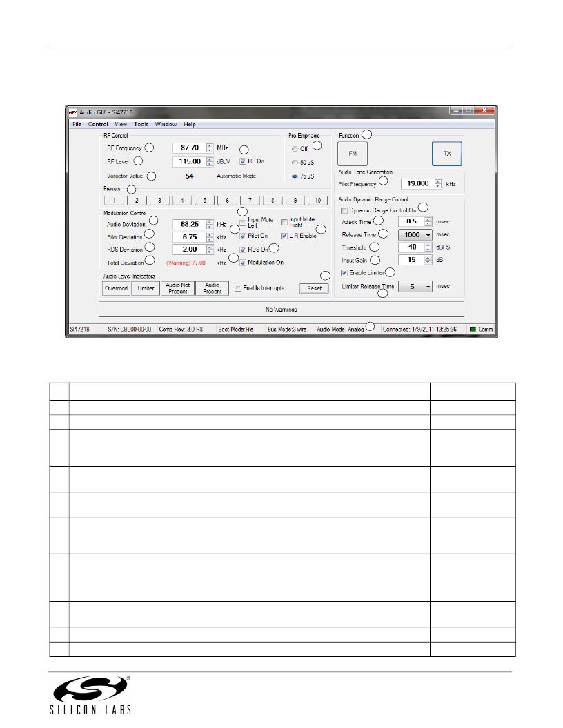The height and width of the screenshot is (728, 563).
Task: Click the Attack Time spinner arrows
Action: click(x=428, y=221)
